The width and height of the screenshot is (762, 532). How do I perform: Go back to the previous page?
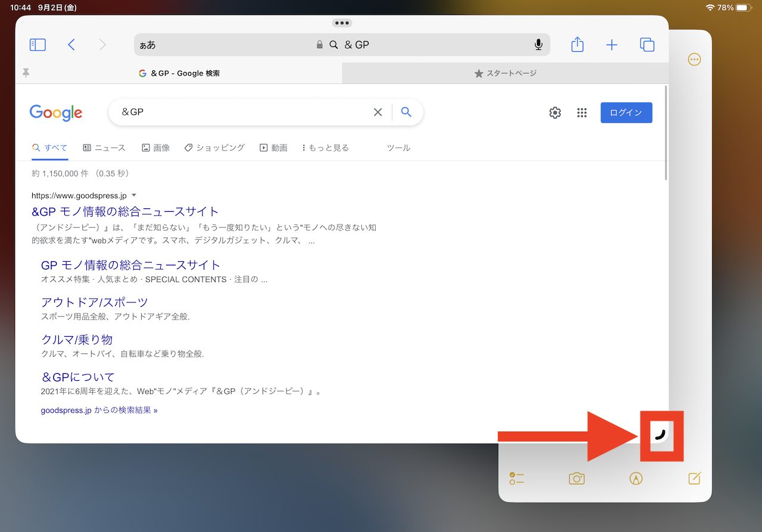[71, 45]
